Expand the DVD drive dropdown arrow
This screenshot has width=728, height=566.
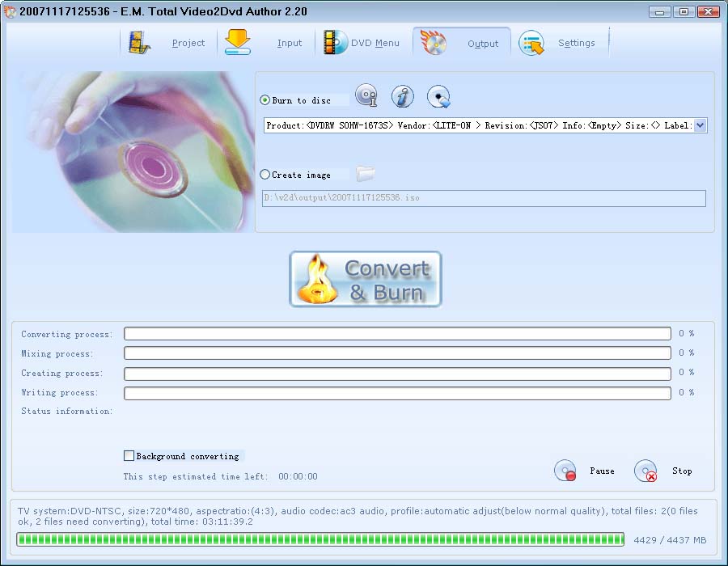(700, 125)
